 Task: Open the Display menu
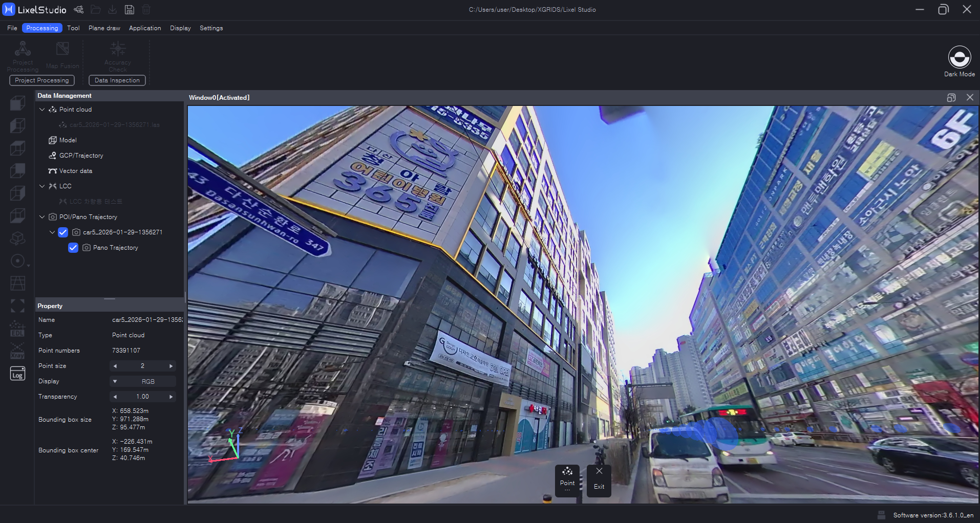click(180, 28)
